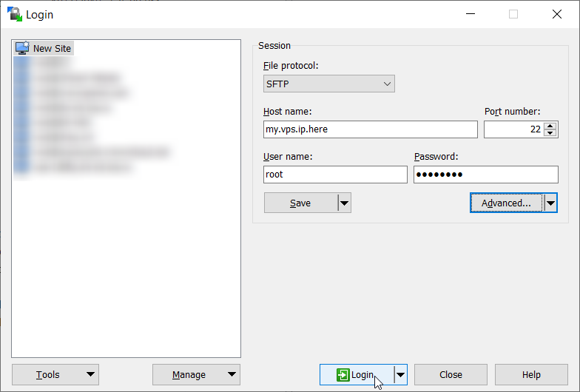Click the User name field
Image resolution: width=580 pixels, height=392 pixels.
tap(335, 175)
